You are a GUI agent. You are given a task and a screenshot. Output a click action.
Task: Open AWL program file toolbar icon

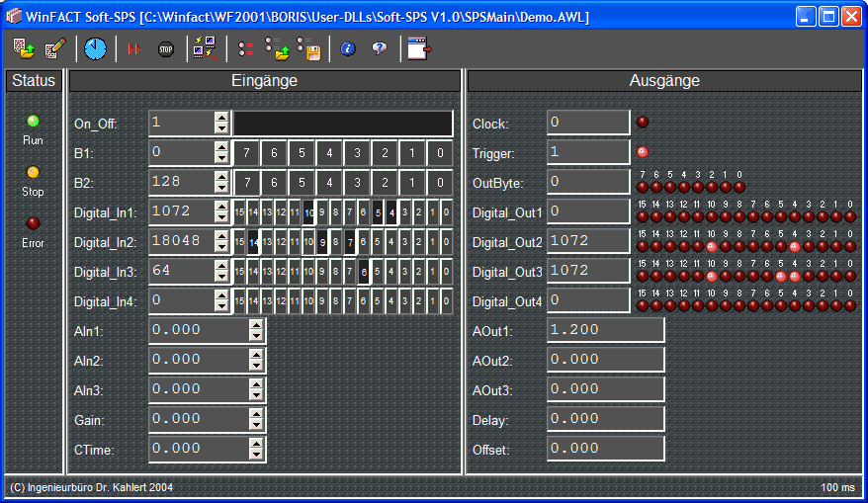pos(24,48)
